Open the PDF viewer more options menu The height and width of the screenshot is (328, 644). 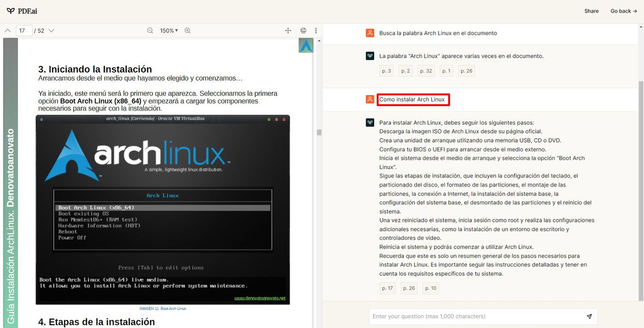pos(316,31)
